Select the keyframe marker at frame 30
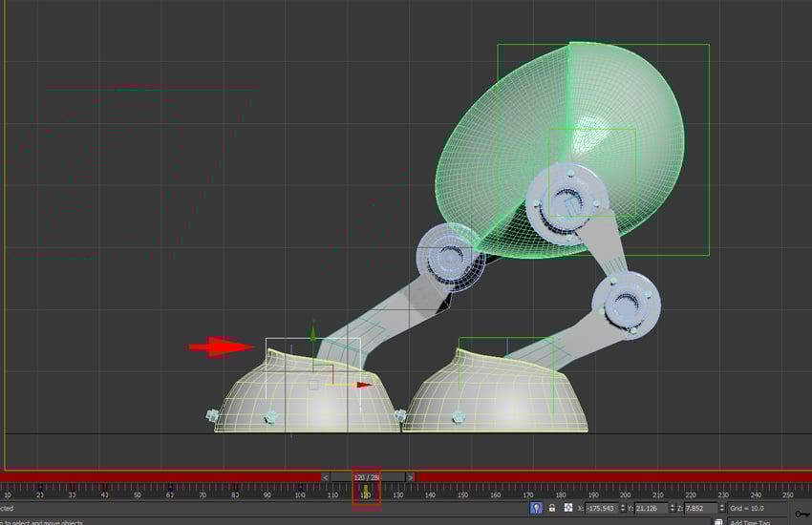The width and height of the screenshot is (812, 525). [73, 487]
